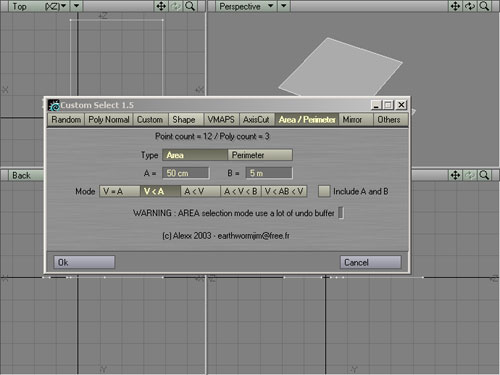The image size is (500, 375).
Task: Open the Perspective view type dropdown
Action: tap(246, 6)
